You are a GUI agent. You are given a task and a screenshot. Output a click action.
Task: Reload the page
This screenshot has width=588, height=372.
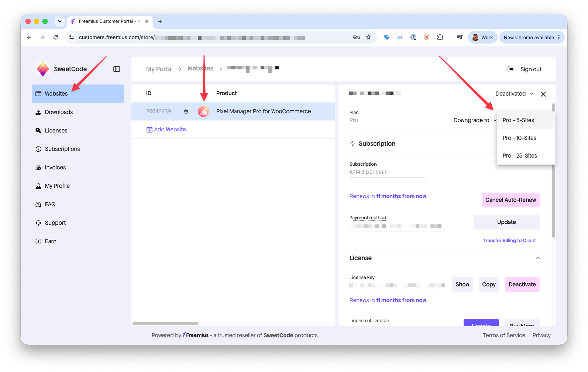coord(56,37)
